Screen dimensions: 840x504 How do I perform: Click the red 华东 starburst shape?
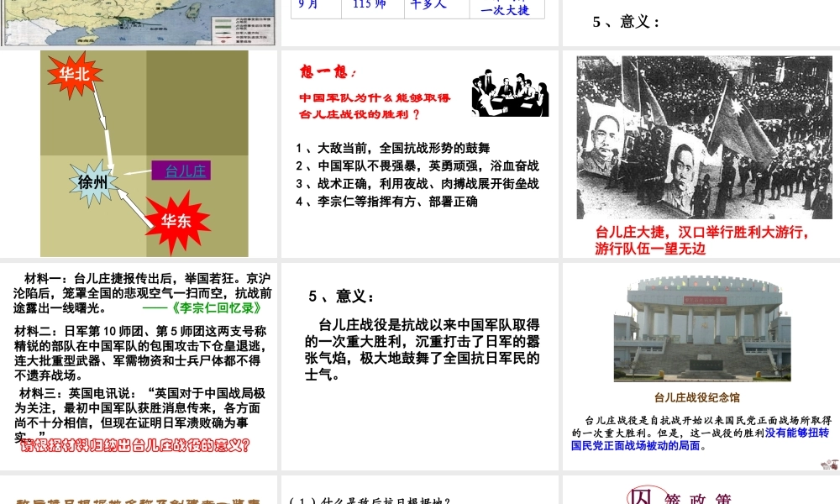[x=176, y=221]
